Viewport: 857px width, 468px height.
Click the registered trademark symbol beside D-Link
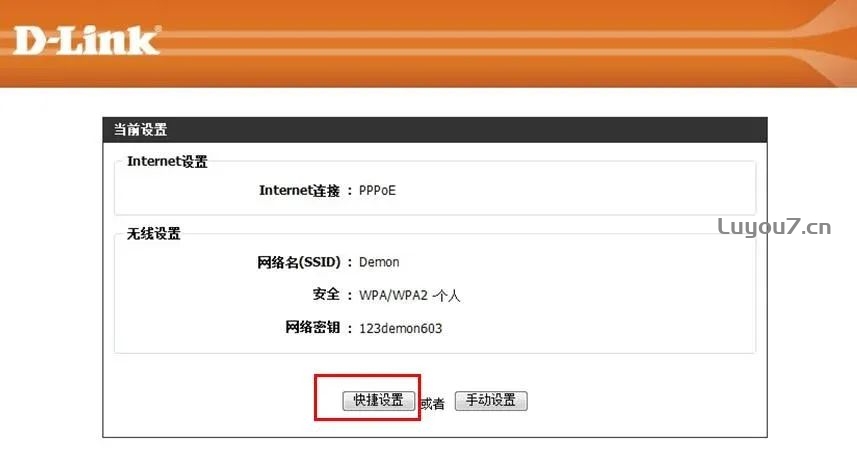pyautogui.click(x=159, y=28)
